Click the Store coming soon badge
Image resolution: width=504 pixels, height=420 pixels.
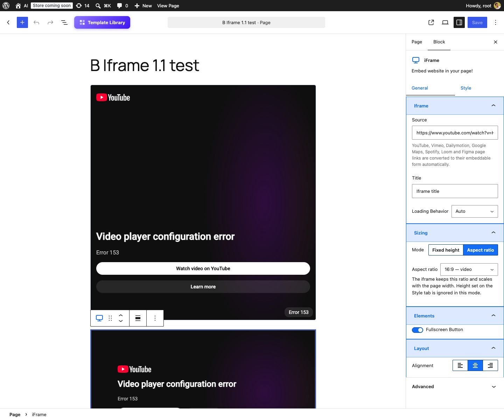[52, 6]
